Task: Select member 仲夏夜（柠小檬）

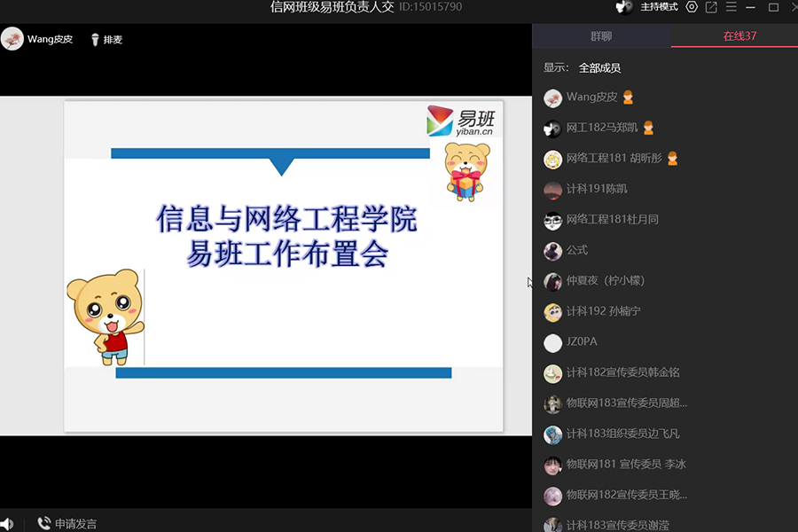Action: click(605, 281)
